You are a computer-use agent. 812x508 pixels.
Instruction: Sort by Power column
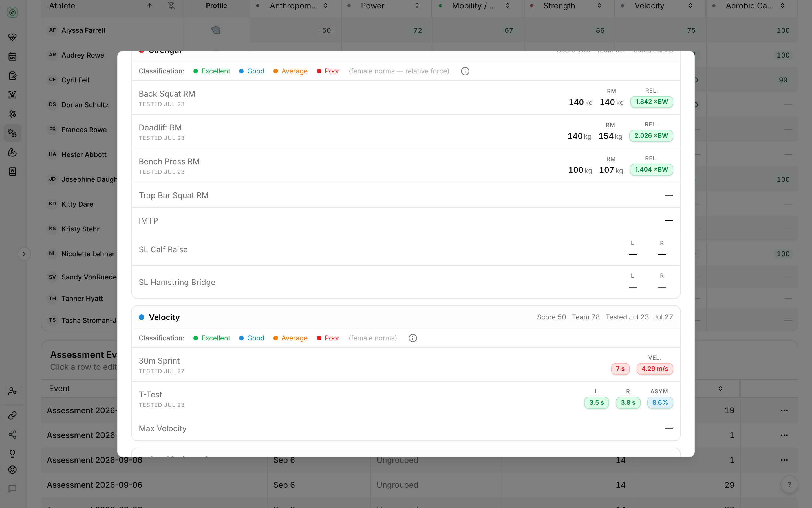pos(417,6)
